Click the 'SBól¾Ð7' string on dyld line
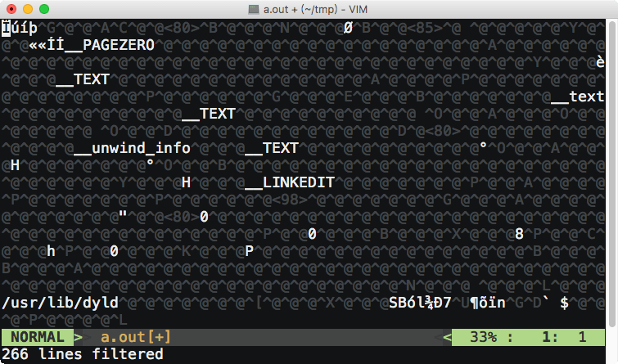Image resolution: width=618 pixels, height=364 pixels. pos(420,303)
